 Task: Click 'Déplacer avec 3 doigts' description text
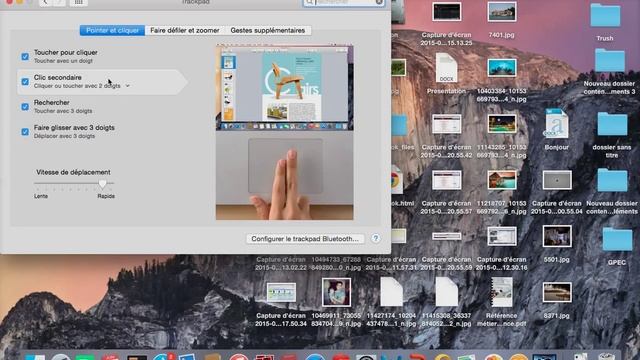pyautogui.click(x=64, y=136)
